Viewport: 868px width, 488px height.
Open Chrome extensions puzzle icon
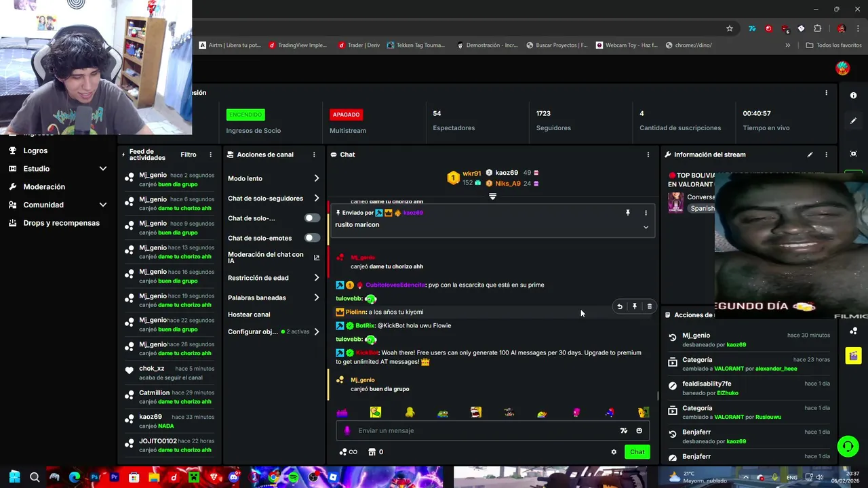tap(817, 28)
